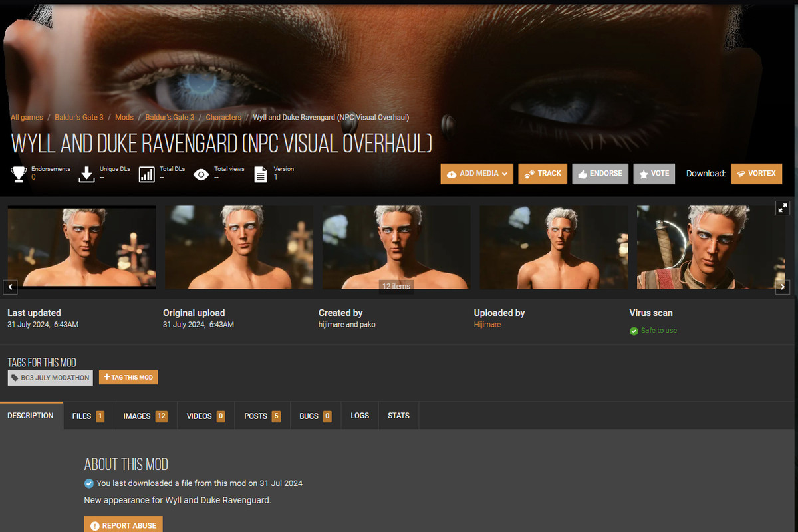This screenshot has width=798, height=532.
Task: Click the Version document icon
Action: (261, 174)
